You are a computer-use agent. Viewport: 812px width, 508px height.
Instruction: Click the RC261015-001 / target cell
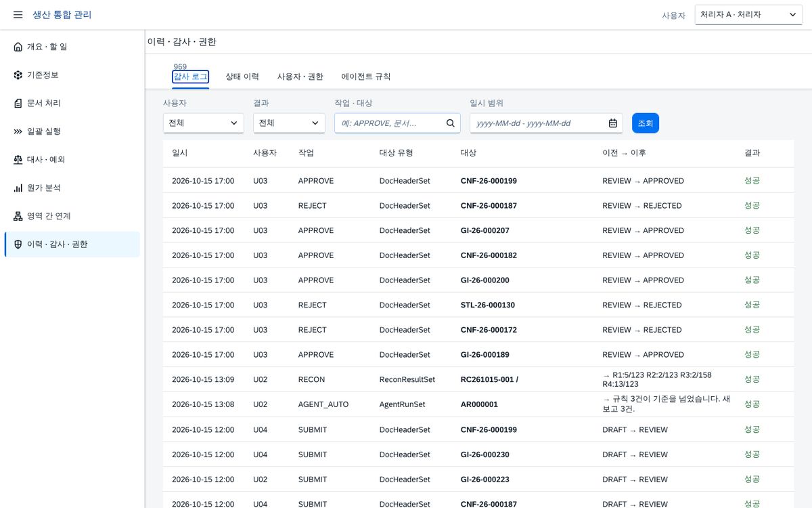coord(490,380)
